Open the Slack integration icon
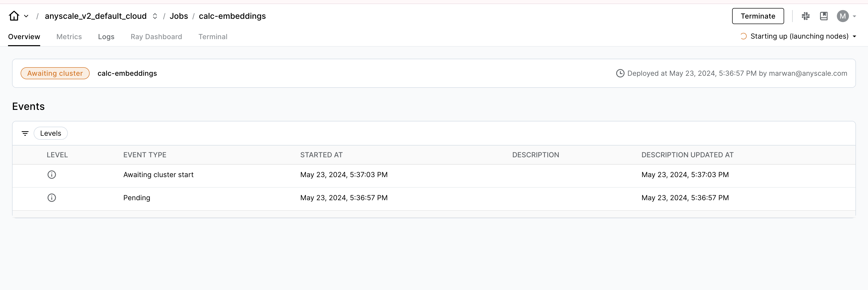 click(x=806, y=16)
